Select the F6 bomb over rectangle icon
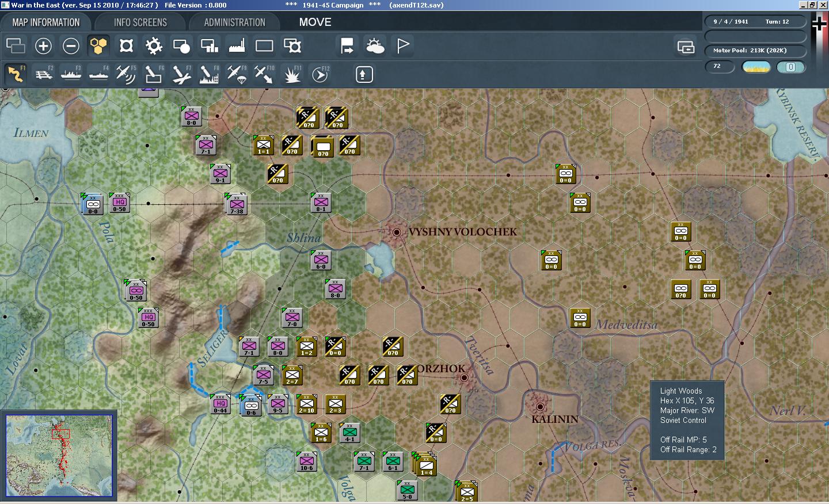 pos(154,74)
